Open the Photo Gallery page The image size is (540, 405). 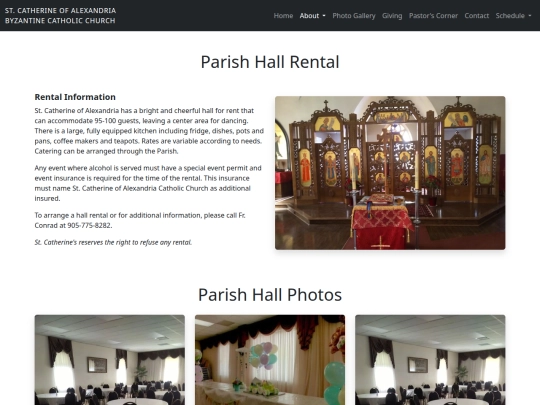click(354, 16)
